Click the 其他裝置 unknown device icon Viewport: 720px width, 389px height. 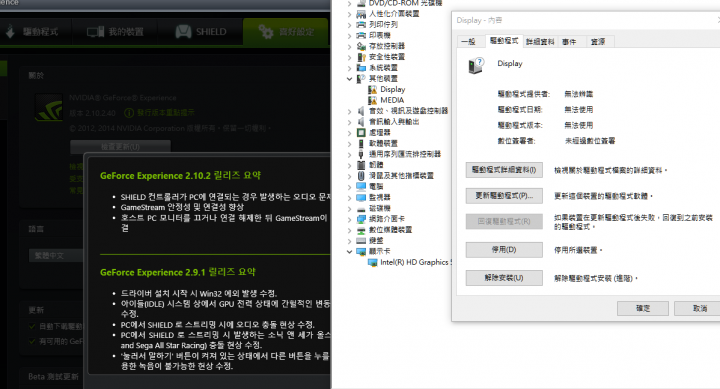361,79
